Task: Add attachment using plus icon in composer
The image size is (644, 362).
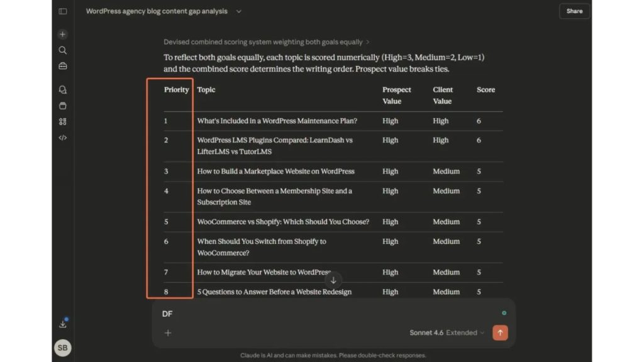Action: (168, 333)
